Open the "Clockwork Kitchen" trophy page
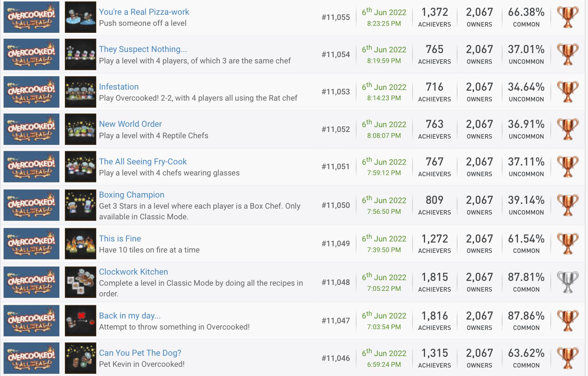Viewport: 588px width, 376px height. (133, 272)
